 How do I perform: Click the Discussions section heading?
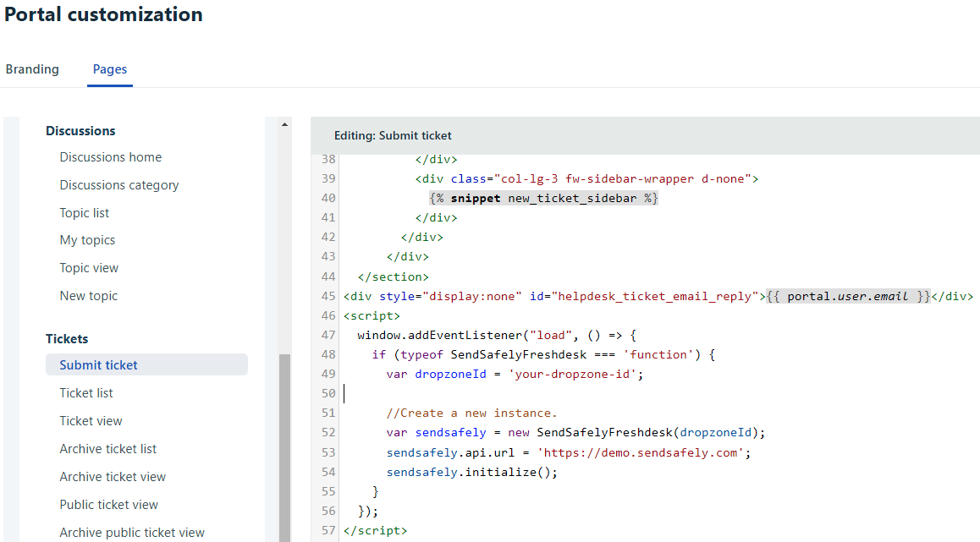tap(80, 131)
